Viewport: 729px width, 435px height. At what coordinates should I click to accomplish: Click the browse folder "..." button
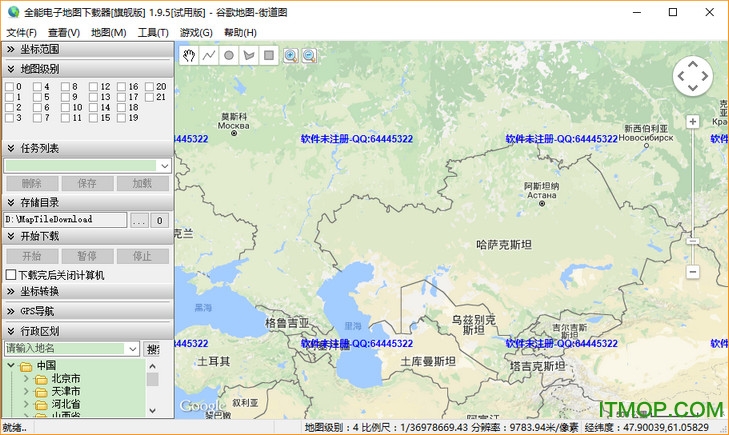pos(139,221)
